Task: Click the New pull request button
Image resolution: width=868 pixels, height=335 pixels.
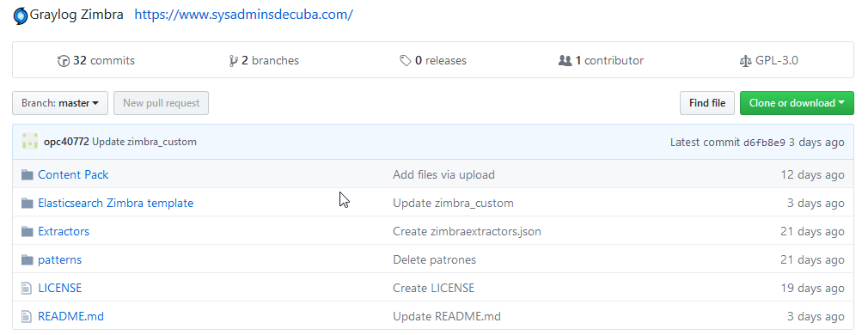Action: [161, 104]
